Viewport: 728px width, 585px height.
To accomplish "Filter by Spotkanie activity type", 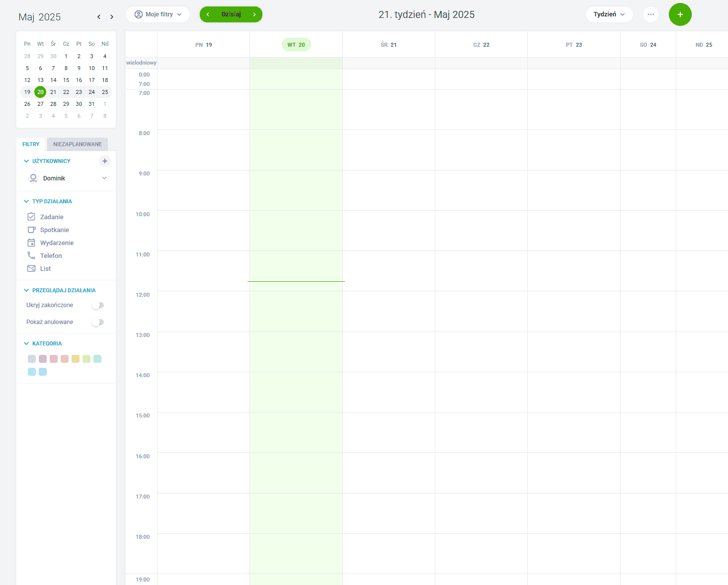I will tap(54, 230).
